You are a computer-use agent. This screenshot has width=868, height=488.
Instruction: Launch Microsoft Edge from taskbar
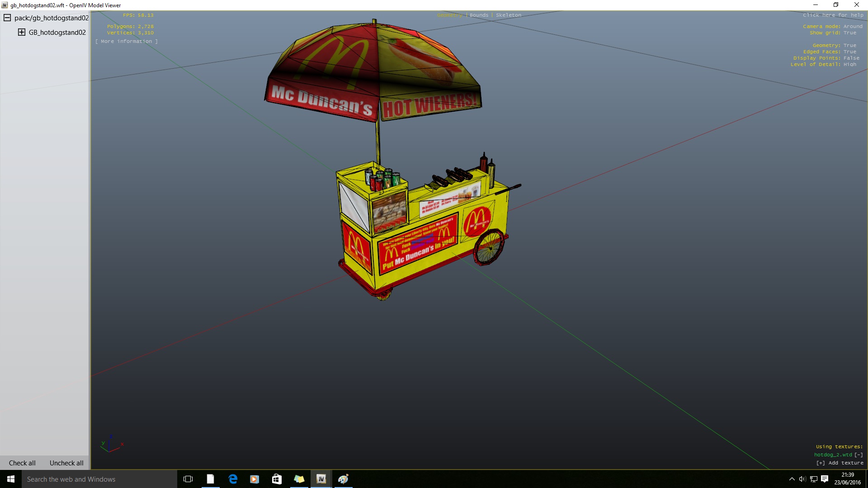(232, 479)
